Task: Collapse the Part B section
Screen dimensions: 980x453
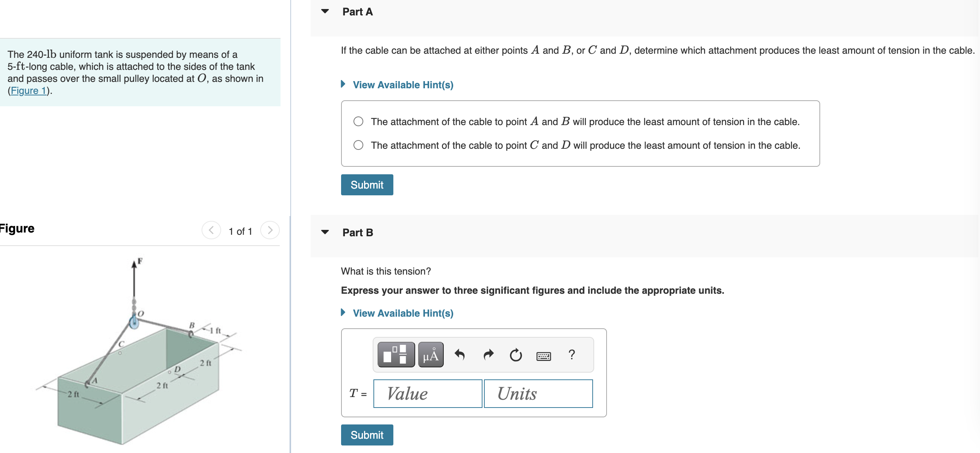Action: click(x=325, y=232)
